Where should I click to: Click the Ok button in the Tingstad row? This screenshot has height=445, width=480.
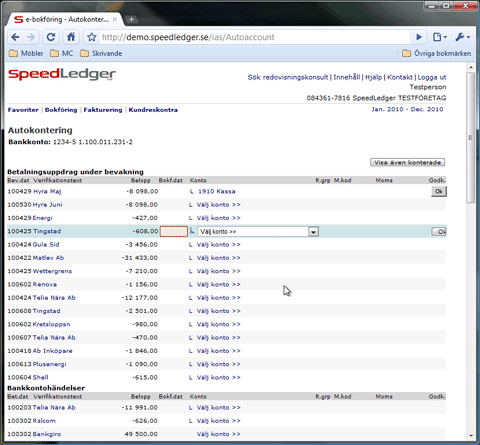pos(439,231)
